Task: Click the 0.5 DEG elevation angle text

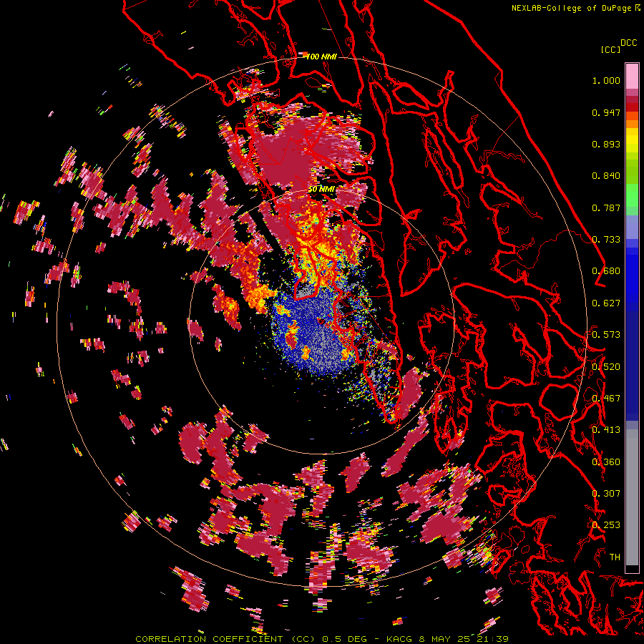Action: tap(346, 639)
